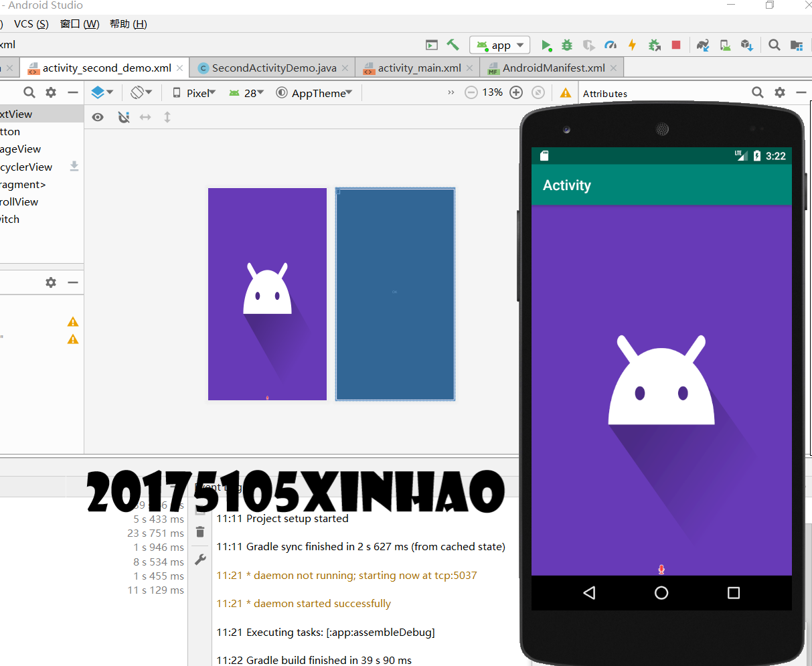This screenshot has height=666, width=812.
Task: Tap emulator Overview square button
Action: pos(734,592)
